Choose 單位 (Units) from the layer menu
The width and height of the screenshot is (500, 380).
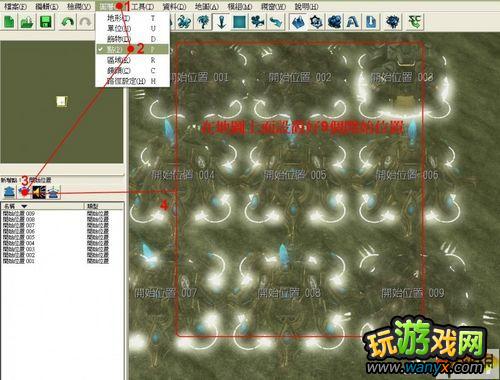(x=132, y=29)
